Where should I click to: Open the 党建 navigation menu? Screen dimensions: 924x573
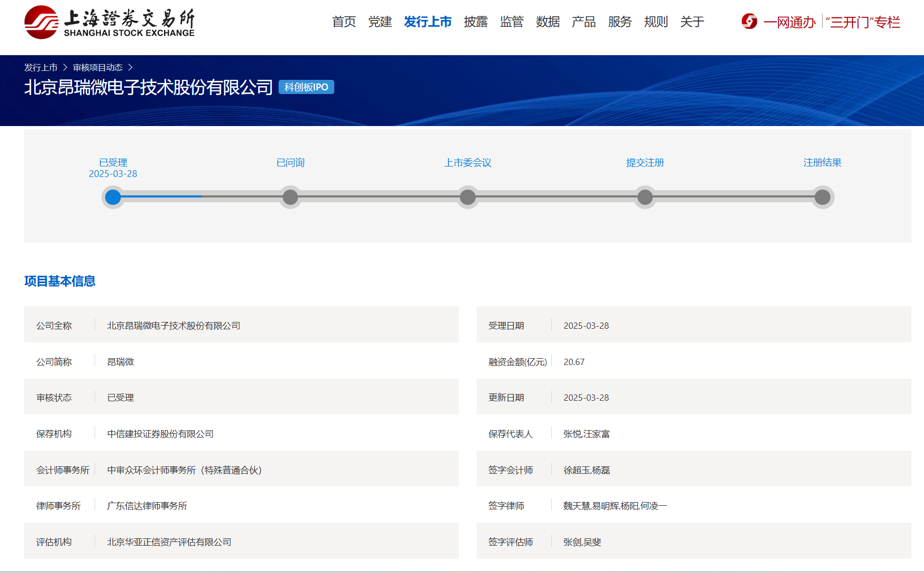click(x=380, y=22)
